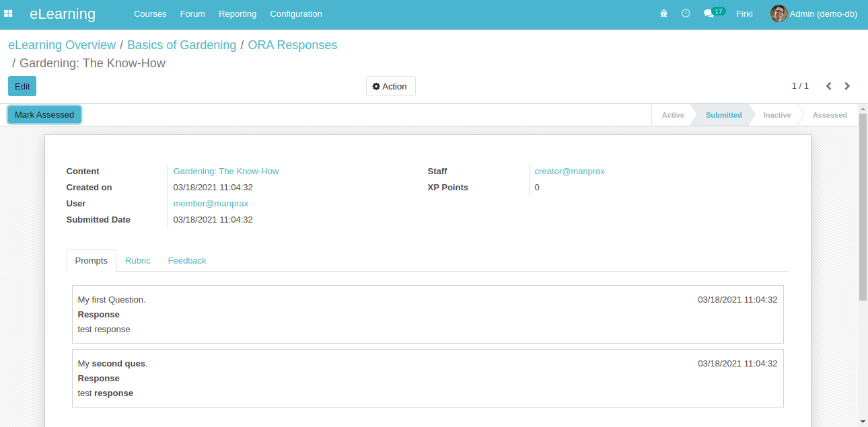The image size is (868, 427).
Task: Click the Admin user avatar
Action: tap(779, 13)
